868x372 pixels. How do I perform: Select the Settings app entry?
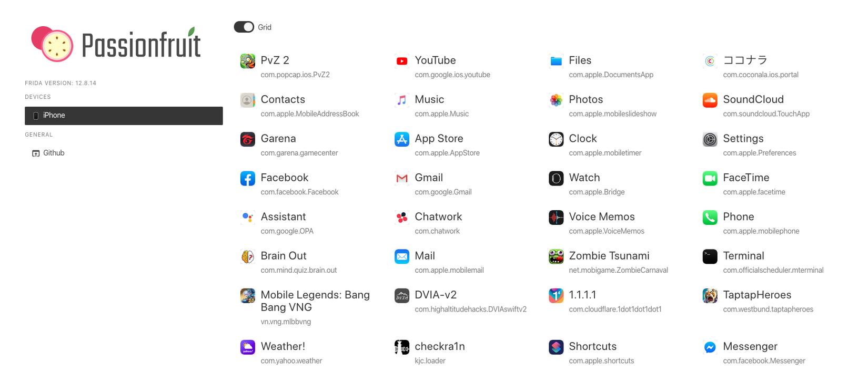coord(743,139)
